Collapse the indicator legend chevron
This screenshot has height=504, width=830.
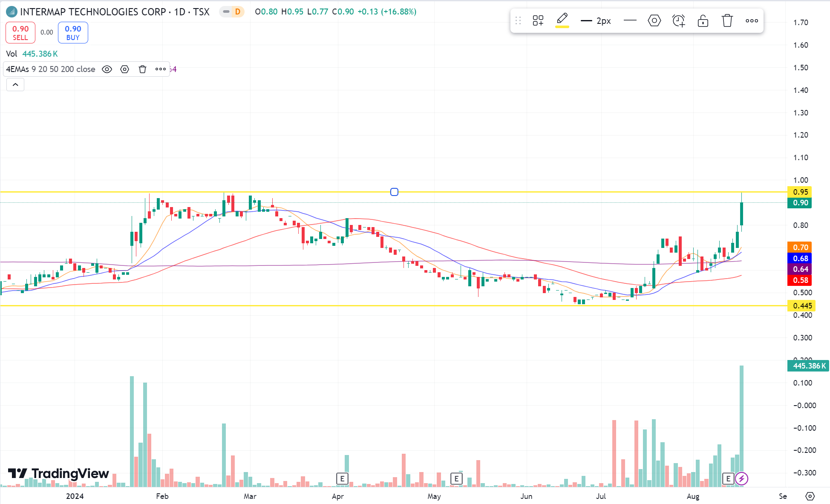tap(15, 85)
